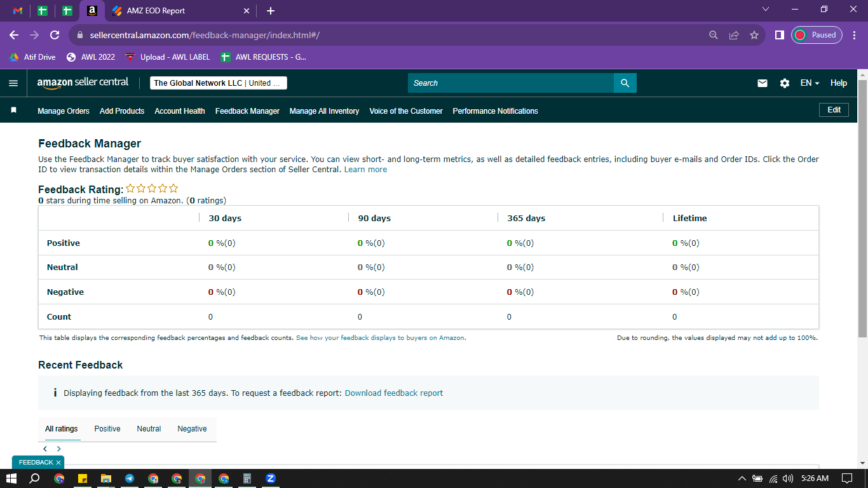Open the messages envelope icon
Screen dimensions: 868x488
click(763, 83)
